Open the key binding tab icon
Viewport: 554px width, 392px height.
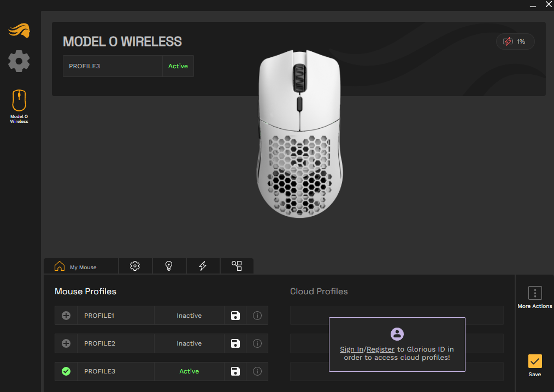237,266
